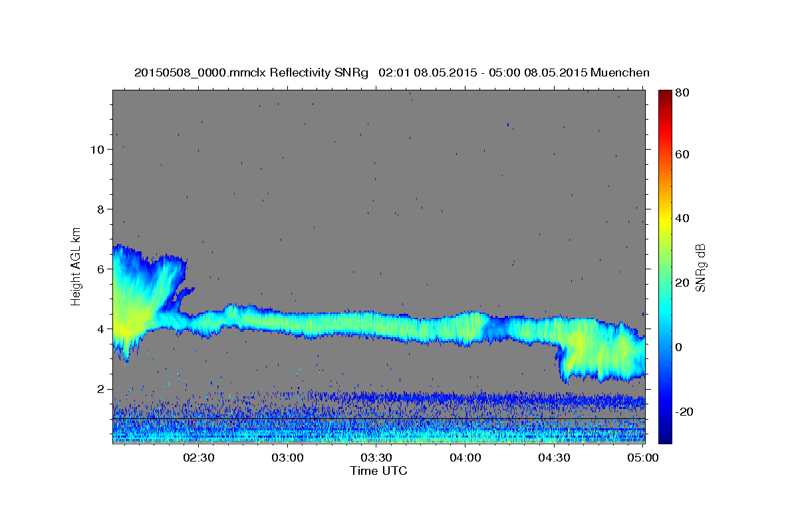Click the height label '2'

100,389
